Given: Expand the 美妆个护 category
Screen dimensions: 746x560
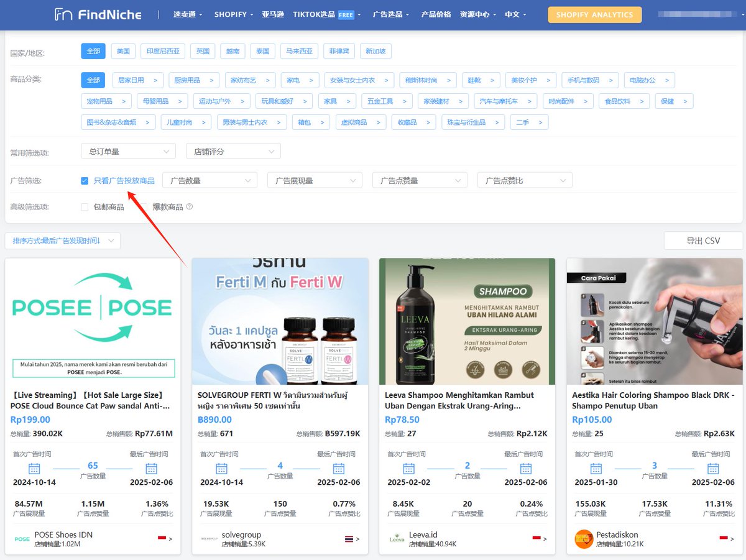Looking at the screenshot, I should pyautogui.click(x=530, y=80).
